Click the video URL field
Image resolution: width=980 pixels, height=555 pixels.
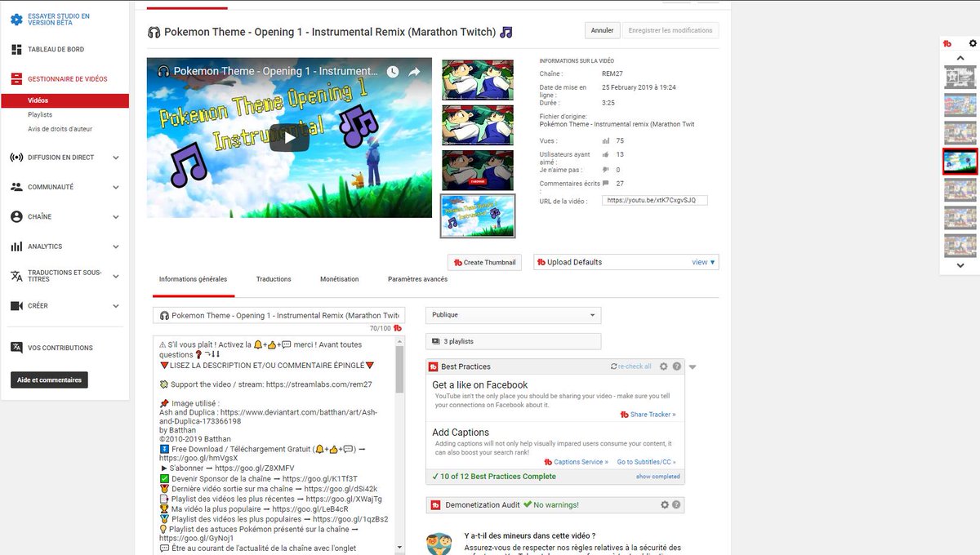(655, 200)
